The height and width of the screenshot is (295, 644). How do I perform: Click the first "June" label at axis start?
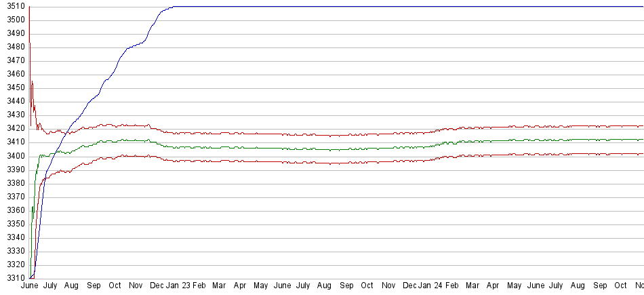30,287
